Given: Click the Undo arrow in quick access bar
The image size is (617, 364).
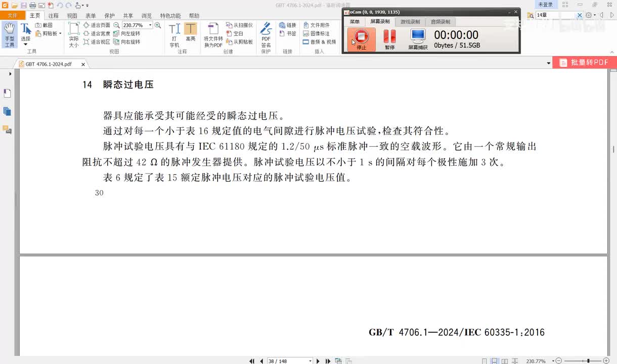Looking at the screenshot, I should click(x=60, y=5).
